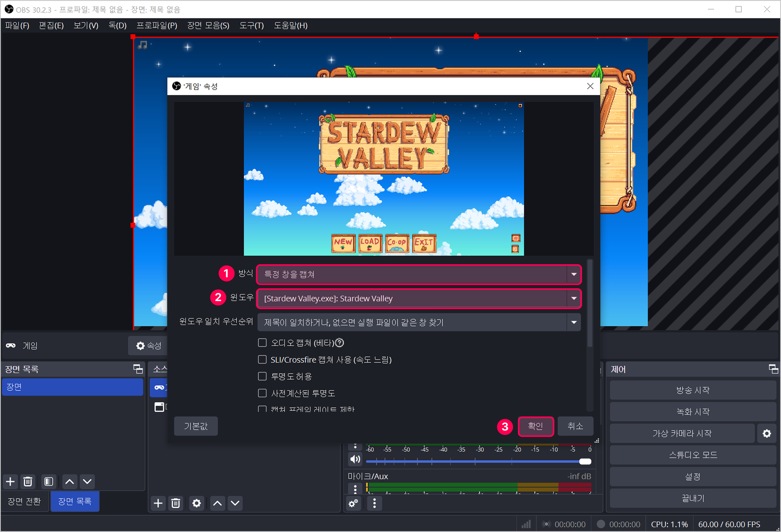Add a new source with plus icon
The height and width of the screenshot is (532, 781).
coord(158,503)
